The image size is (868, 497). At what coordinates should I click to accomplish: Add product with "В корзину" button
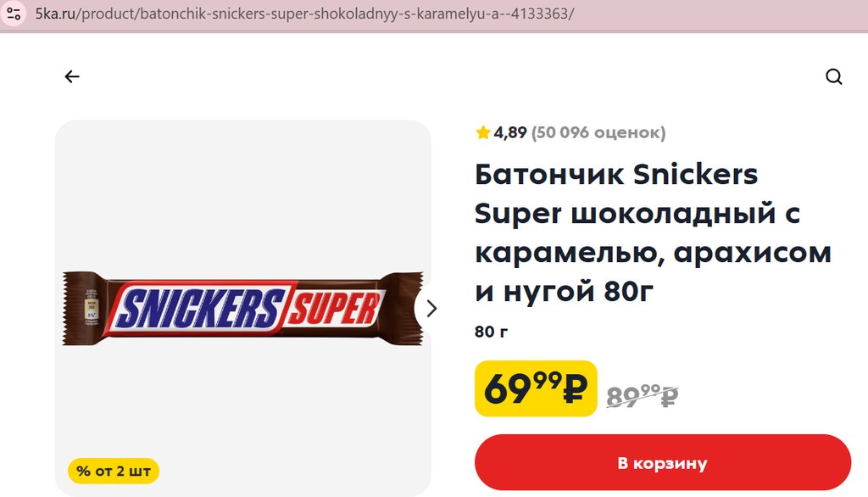coord(663,462)
